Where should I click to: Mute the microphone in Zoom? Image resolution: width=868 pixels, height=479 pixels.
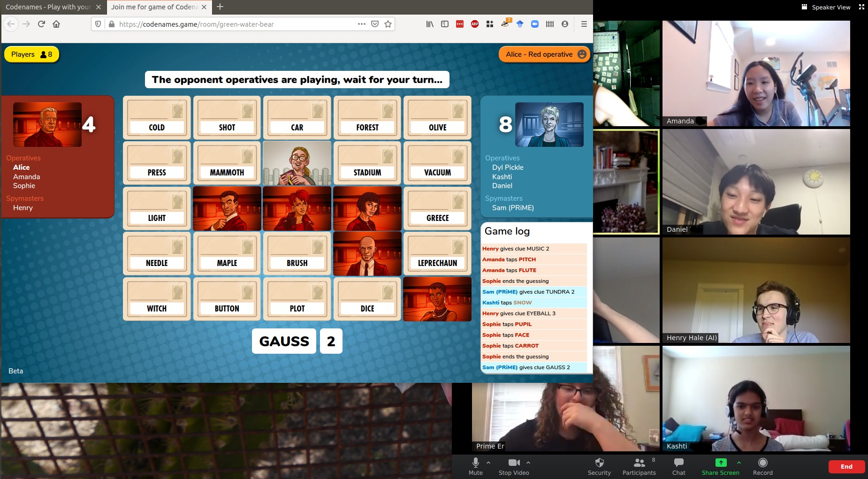point(475,466)
